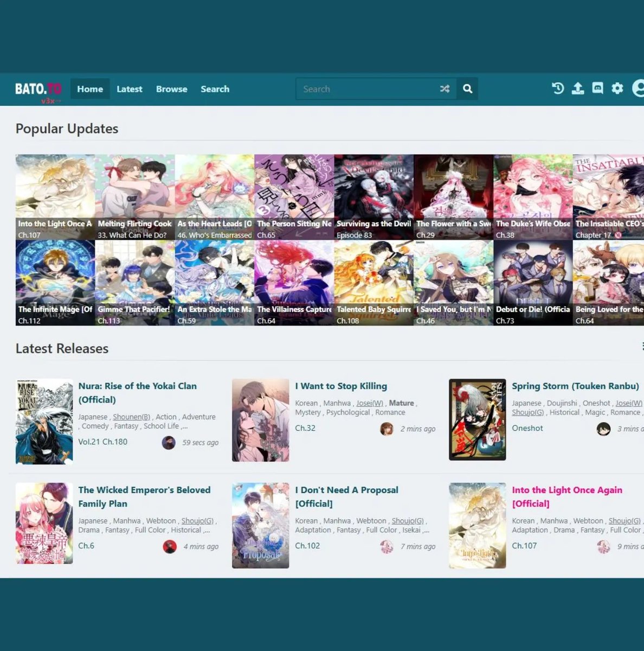Open The Duke's Wife Obse cover
The height and width of the screenshot is (651, 644).
pos(533,197)
